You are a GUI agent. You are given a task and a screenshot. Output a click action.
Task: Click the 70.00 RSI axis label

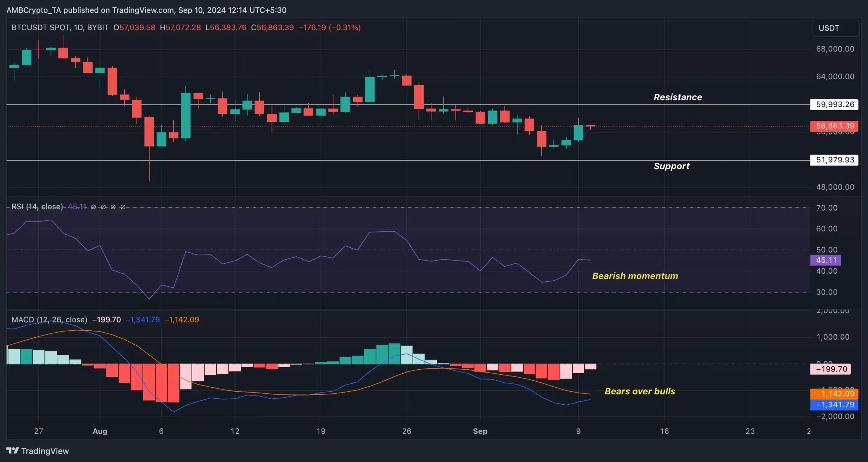coord(827,208)
